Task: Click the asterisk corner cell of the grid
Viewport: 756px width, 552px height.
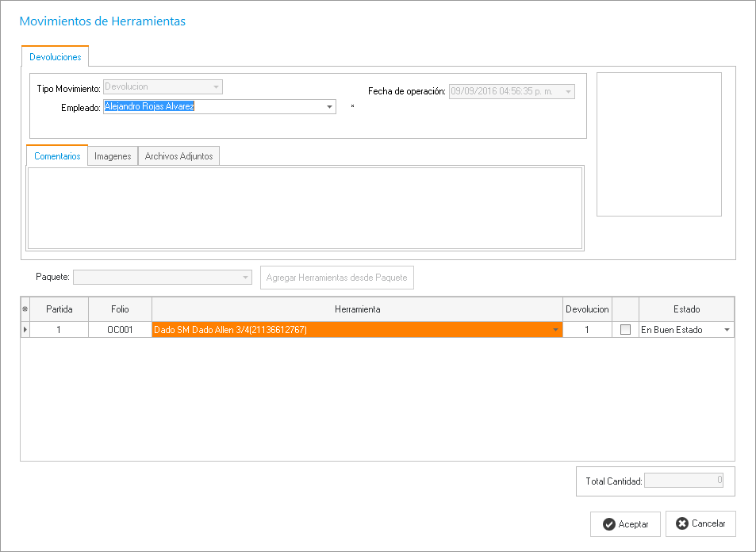Action: click(x=25, y=309)
